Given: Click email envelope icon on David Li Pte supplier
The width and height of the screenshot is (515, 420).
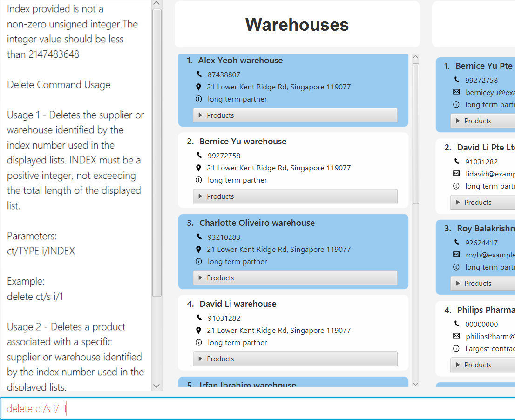Looking at the screenshot, I should click(x=456, y=173).
